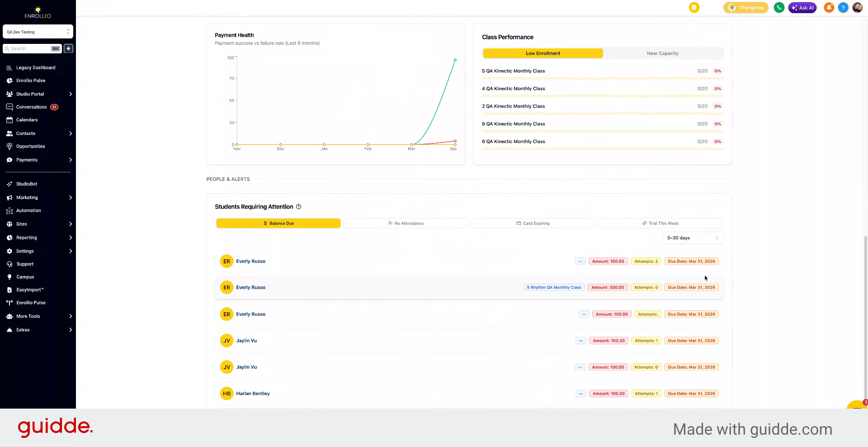The height and width of the screenshot is (447, 868).
Task: Open Legacy Dashboard from the sidebar
Action: (36, 67)
